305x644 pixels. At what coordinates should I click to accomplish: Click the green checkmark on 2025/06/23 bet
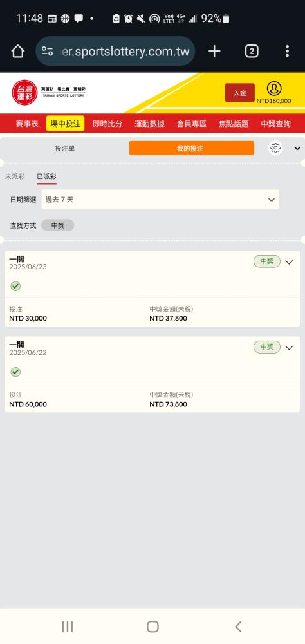tap(15, 287)
